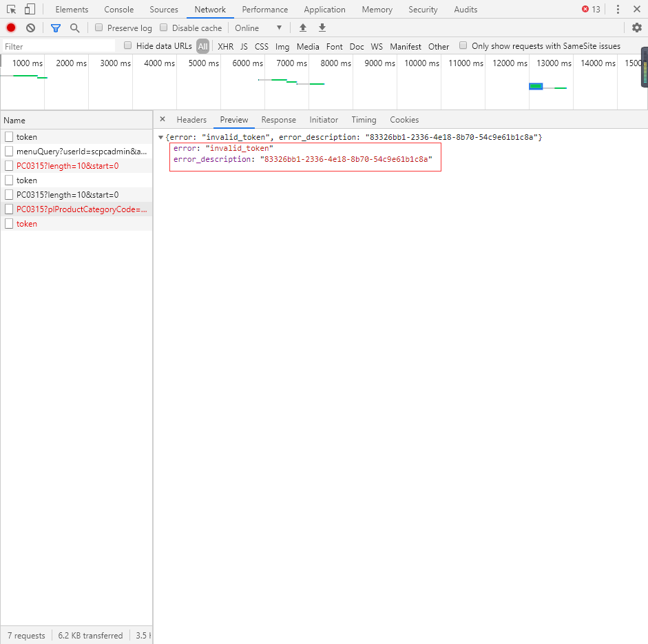
Task: Collapse the JSON error object
Action: [160, 137]
